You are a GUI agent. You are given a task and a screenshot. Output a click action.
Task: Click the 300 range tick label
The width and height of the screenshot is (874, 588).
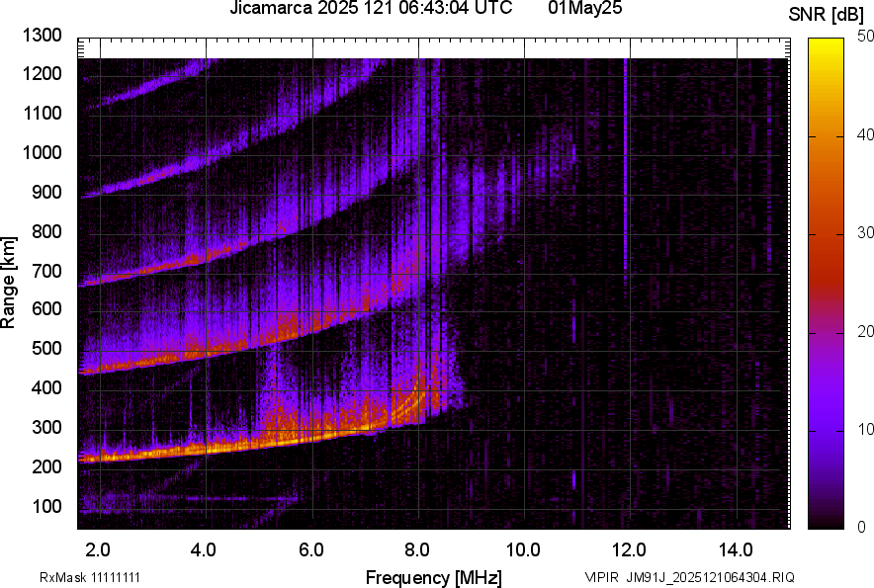tap(46, 428)
